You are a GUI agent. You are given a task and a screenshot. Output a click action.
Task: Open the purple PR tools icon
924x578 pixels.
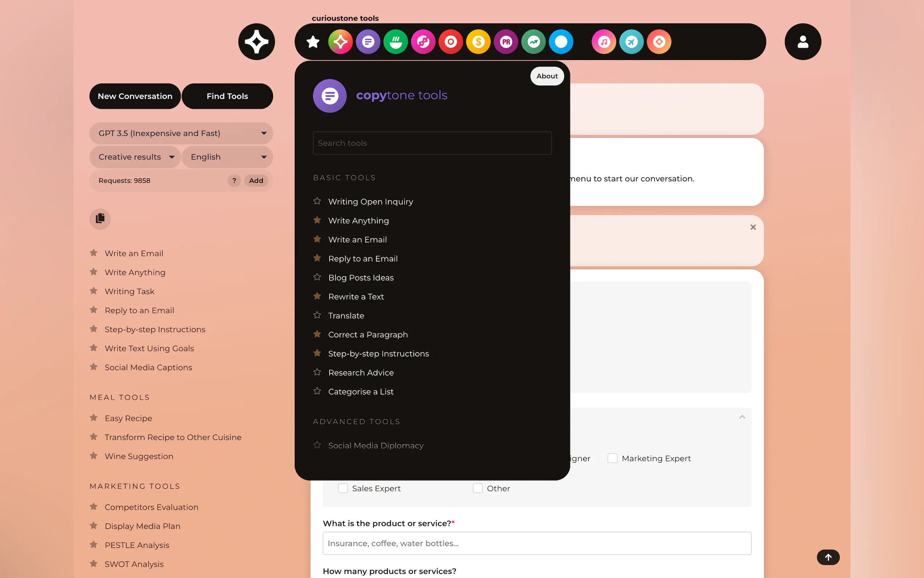point(506,41)
